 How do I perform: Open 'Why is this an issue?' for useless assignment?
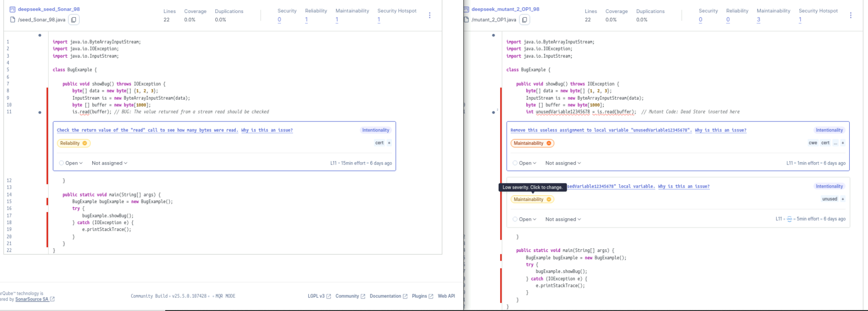coord(721,130)
